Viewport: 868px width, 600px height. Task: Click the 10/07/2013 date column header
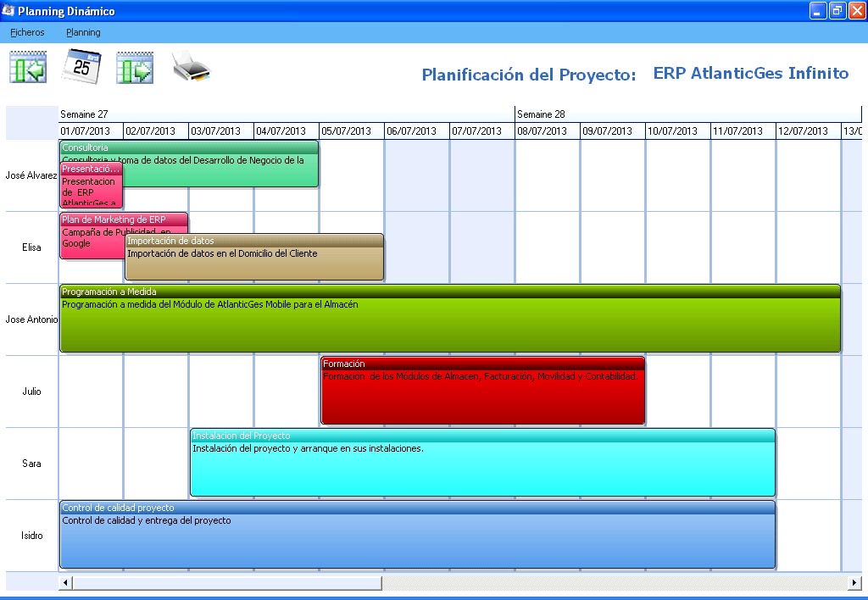[679, 131]
